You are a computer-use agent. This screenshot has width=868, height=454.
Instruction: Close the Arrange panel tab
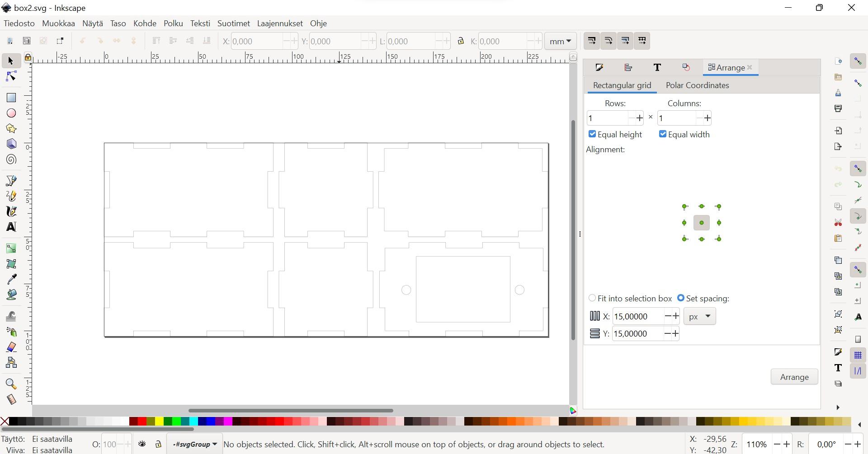tap(750, 67)
